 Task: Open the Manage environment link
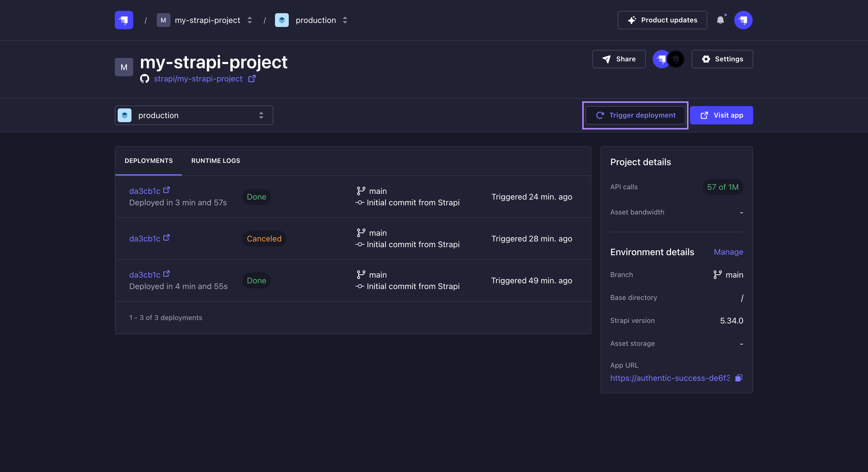point(728,252)
